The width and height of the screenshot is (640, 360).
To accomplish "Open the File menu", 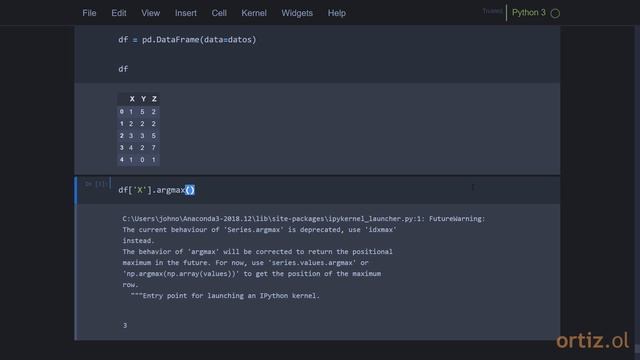I will pos(89,13).
